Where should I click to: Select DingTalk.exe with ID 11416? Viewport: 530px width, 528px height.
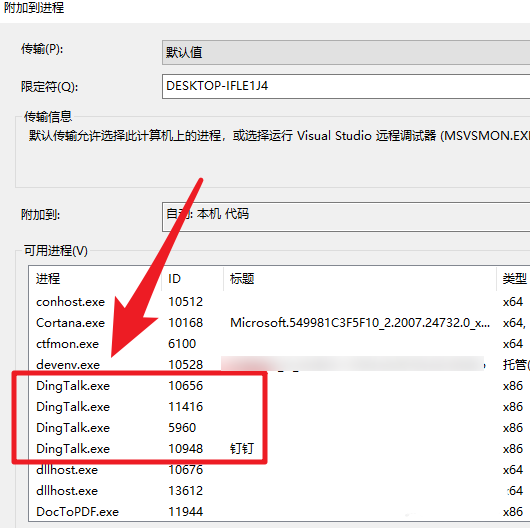(280, 407)
